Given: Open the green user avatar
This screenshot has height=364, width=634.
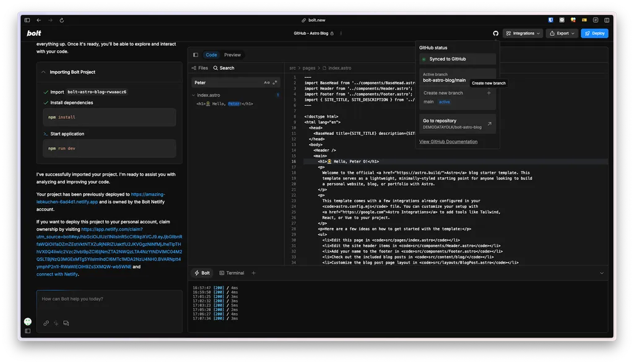Looking at the screenshot, I should [27, 321].
